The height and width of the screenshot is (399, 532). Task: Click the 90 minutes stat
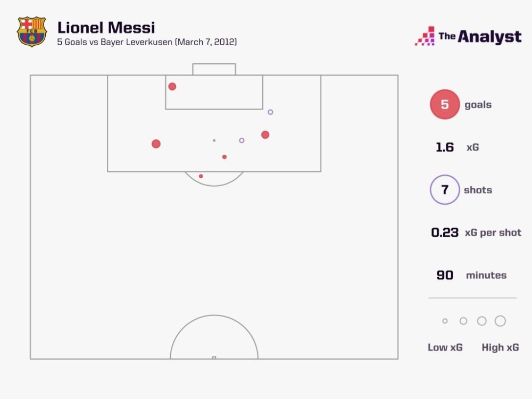(471, 275)
